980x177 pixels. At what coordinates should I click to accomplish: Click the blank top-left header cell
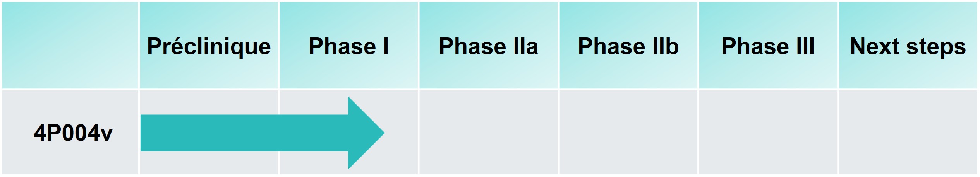[70, 45]
